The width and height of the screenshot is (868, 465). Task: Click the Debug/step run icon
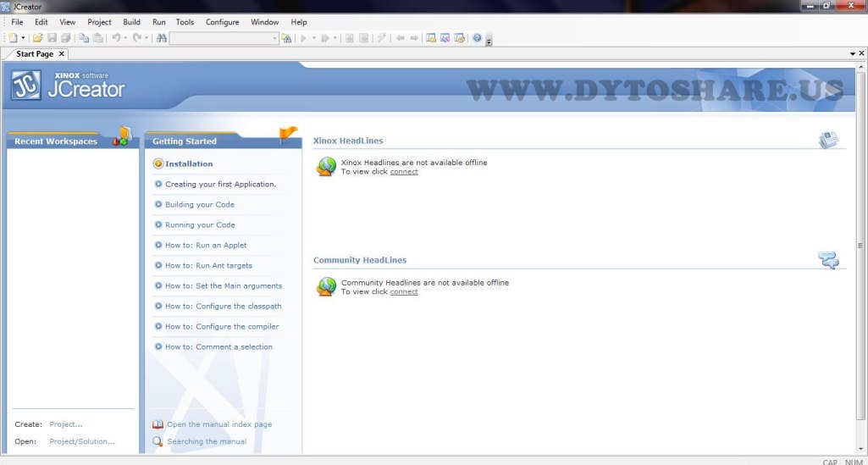pyautogui.click(x=325, y=38)
